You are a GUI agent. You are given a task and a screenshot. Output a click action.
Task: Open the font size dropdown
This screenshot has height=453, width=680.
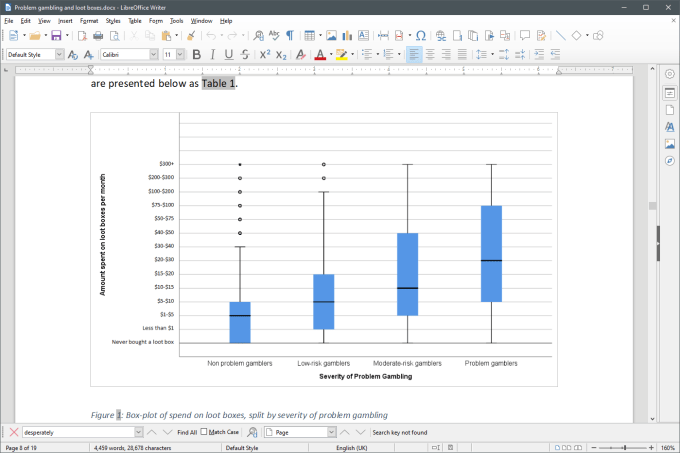181,54
